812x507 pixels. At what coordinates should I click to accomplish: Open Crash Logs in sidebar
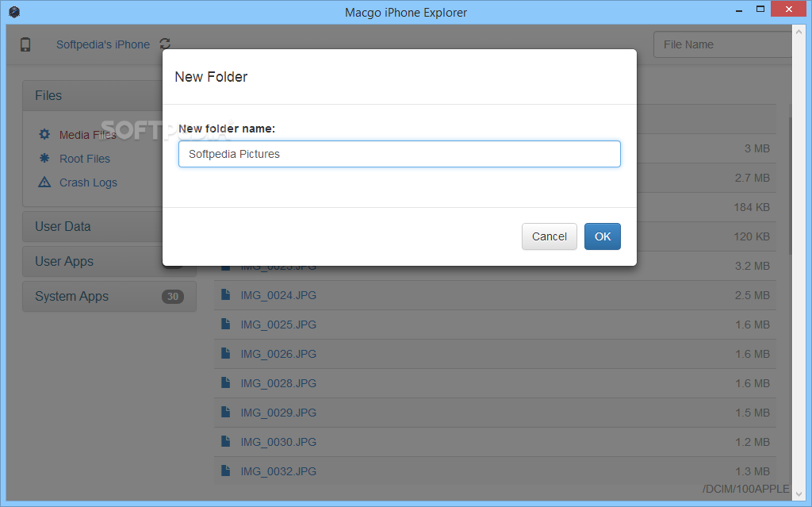(89, 182)
